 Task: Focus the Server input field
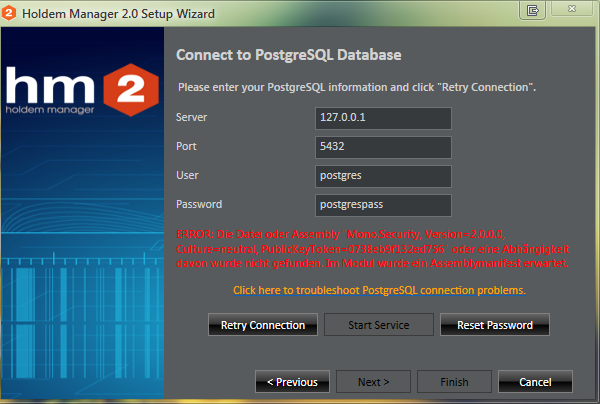click(383, 118)
